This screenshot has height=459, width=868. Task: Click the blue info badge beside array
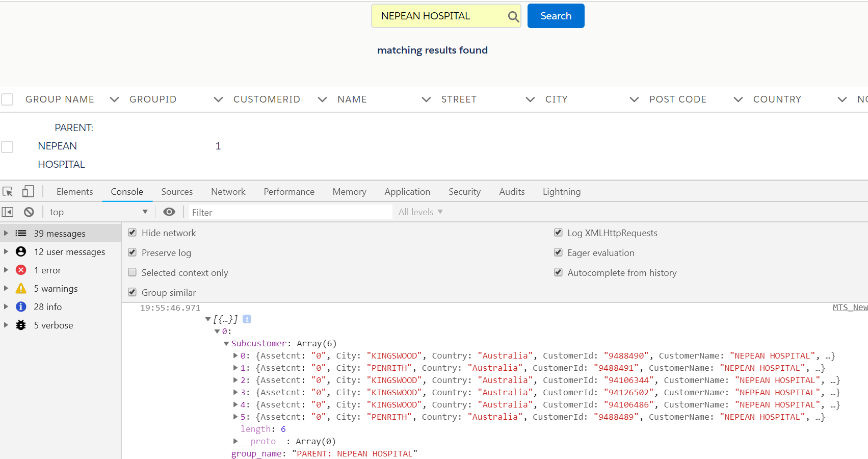247,319
